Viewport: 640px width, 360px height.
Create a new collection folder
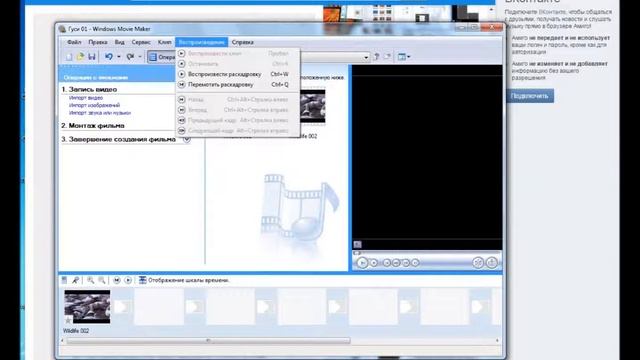tap(387, 57)
